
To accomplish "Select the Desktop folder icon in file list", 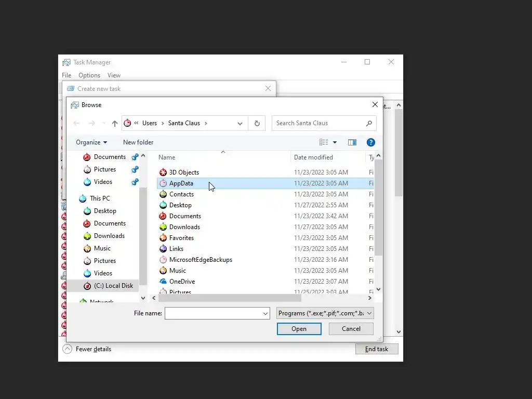I will [163, 205].
